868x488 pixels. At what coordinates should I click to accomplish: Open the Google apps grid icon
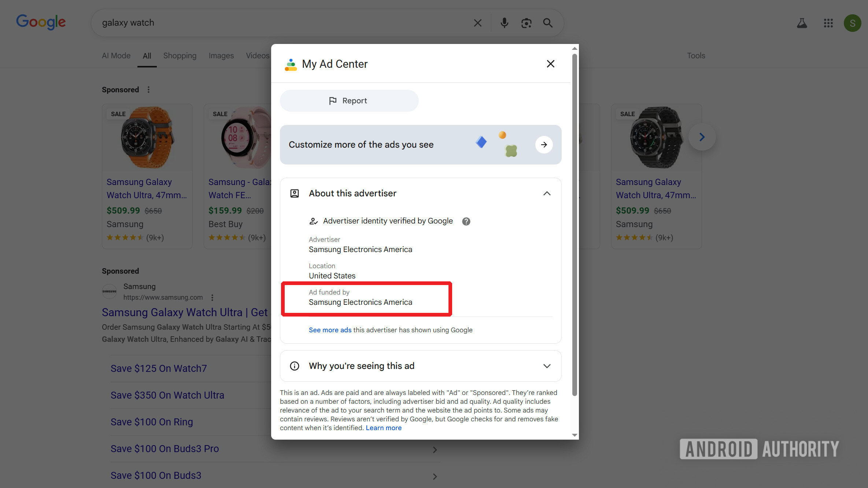click(x=828, y=23)
